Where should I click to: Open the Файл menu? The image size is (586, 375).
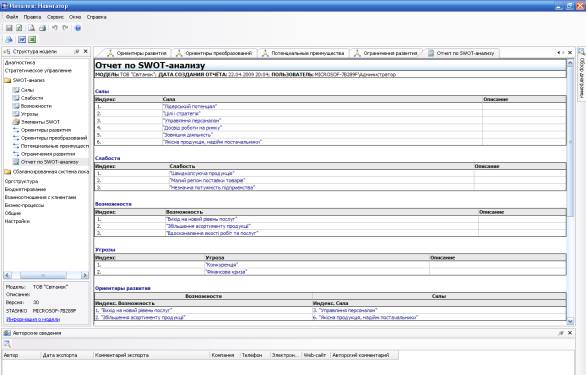coord(12,17)
